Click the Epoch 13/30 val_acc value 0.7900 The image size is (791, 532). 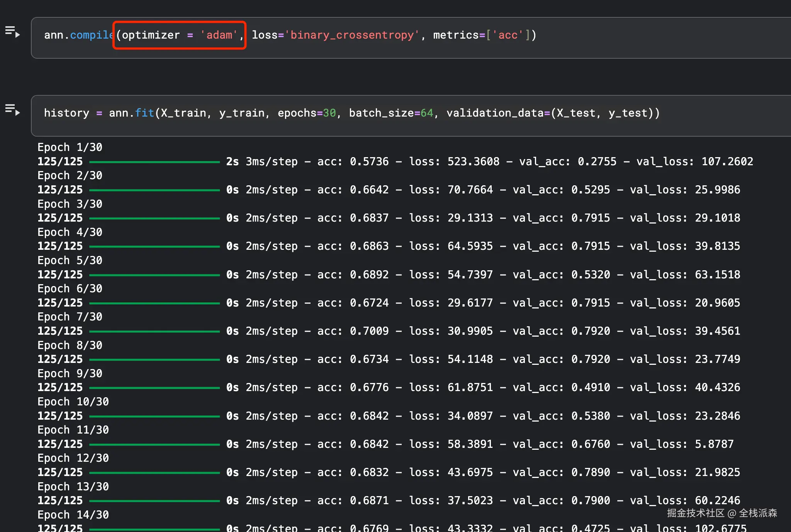tap(591, 500)
